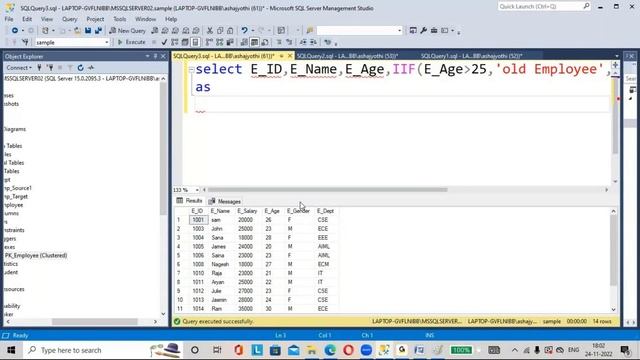
Task: Toggle Include Live Query Statistics
Action: coord(220,42)
